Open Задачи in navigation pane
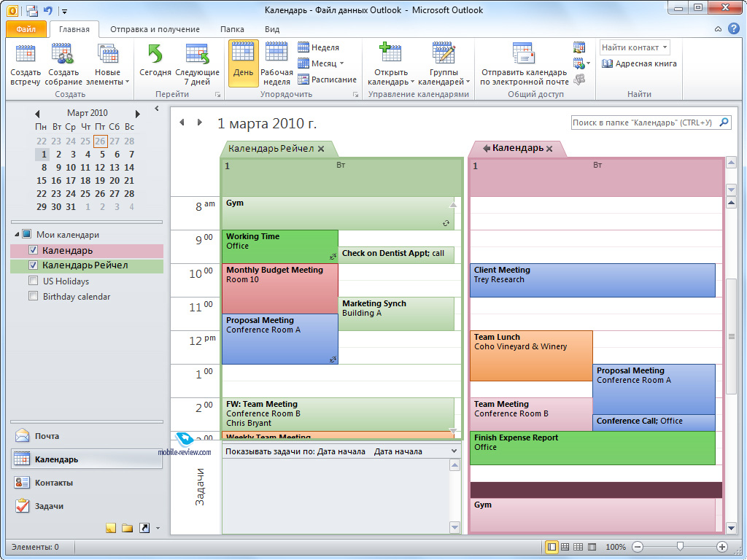Screen dimensions: 747x560 (87, 506)
